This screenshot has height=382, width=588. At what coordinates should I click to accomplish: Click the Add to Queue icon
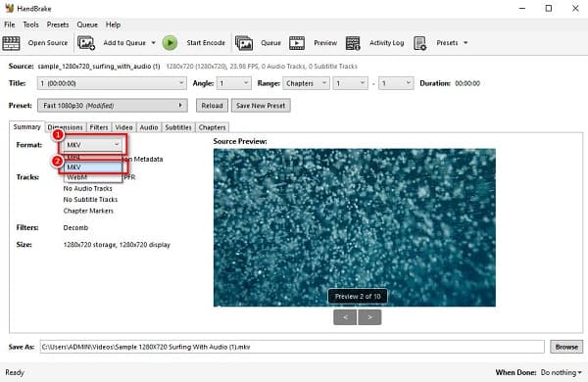86,43
